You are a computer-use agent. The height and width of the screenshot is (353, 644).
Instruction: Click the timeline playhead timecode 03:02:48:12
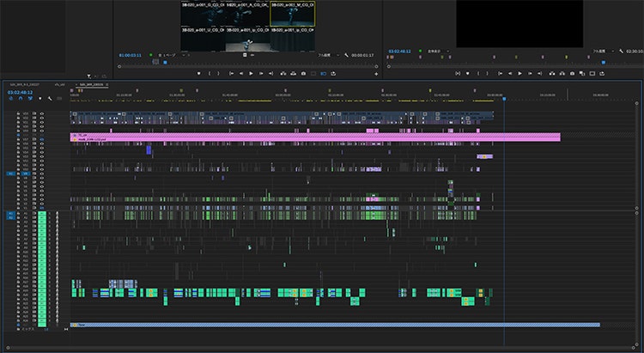tap(20, 93)
